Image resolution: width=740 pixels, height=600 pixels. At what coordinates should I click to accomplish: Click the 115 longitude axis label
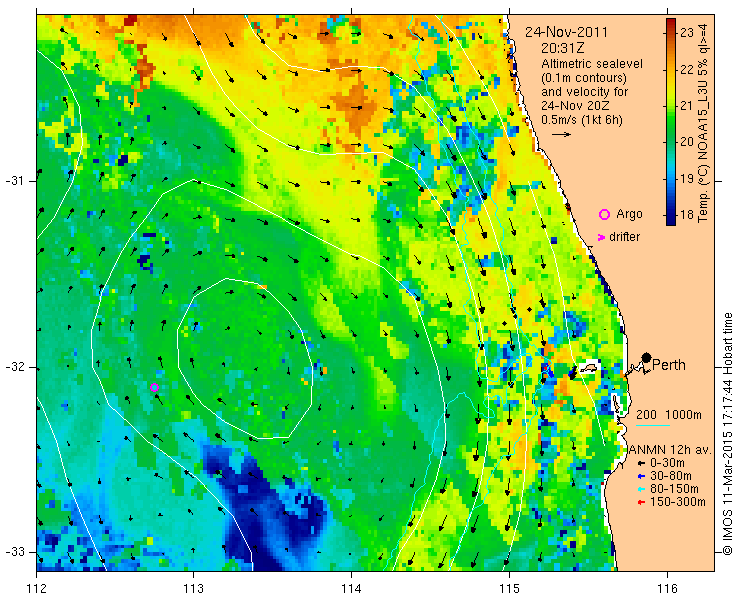click(x=509, y=589)
